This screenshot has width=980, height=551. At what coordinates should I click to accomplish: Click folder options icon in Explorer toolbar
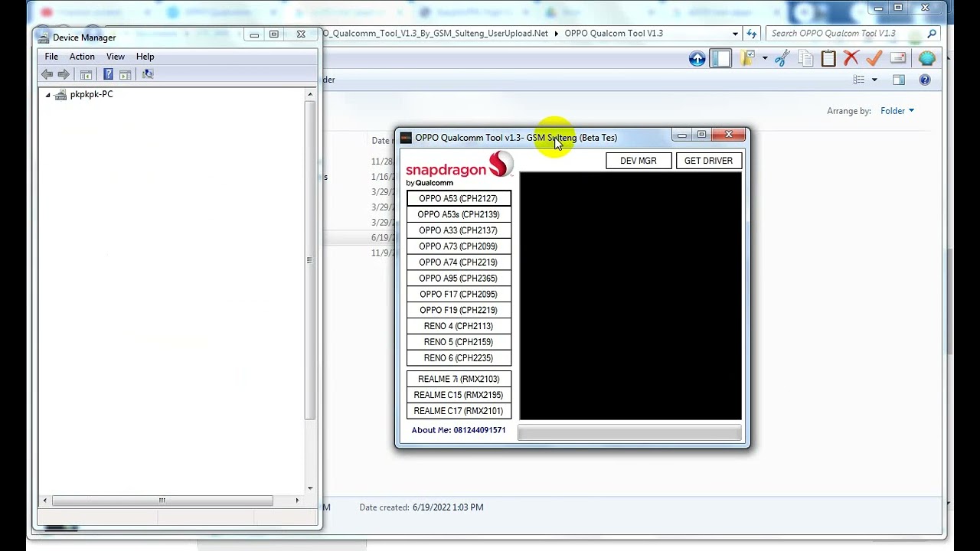pos(747,59)
